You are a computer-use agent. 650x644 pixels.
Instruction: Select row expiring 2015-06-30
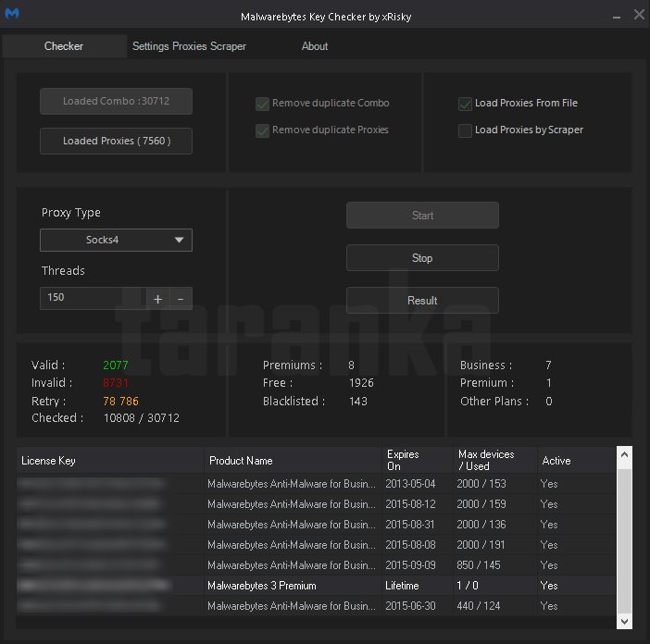pos(317,606)
